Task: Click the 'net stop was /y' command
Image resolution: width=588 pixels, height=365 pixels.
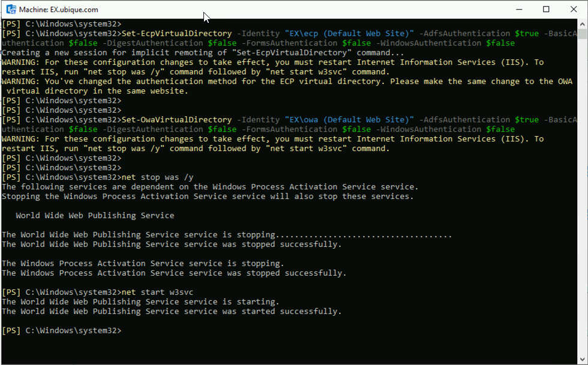Action: [157, 177]
